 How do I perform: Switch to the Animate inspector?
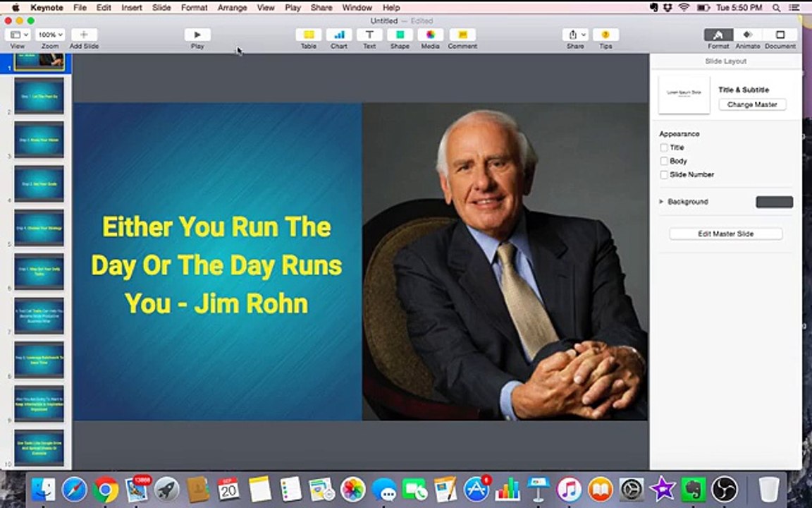(x=748, y=35)
